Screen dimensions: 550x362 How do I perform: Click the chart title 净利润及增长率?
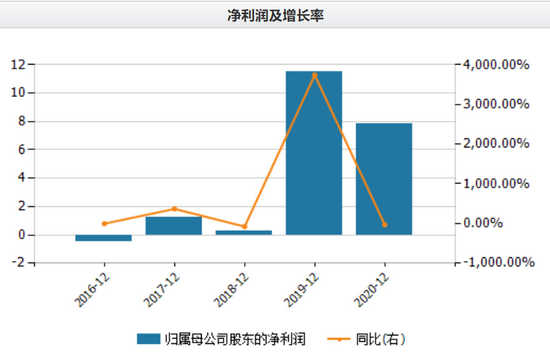coord(275,15)
